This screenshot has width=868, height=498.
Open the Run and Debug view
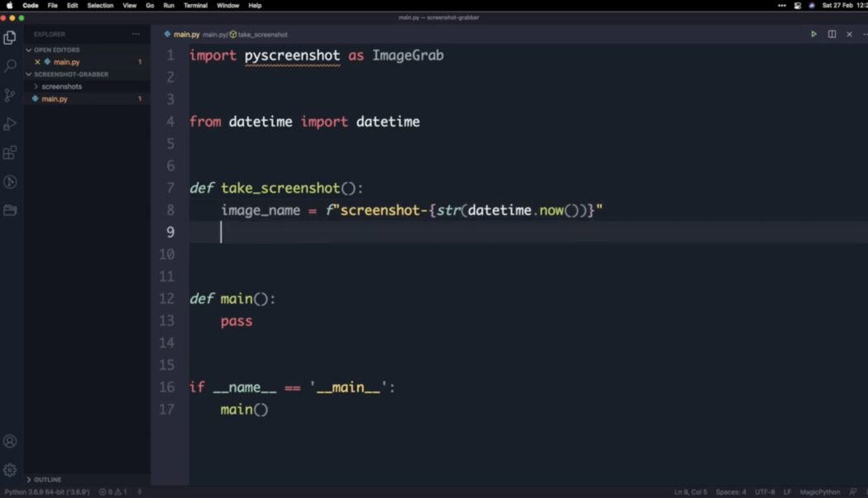click(11, 124)
